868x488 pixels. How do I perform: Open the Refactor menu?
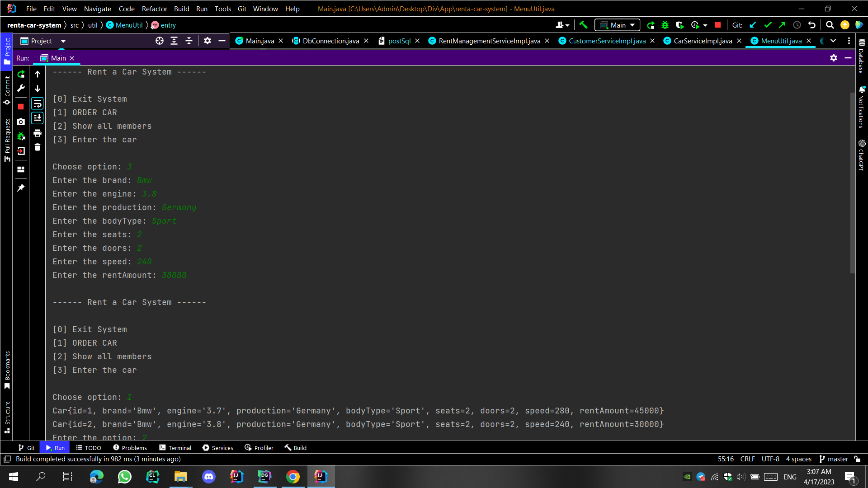point(154,9)
